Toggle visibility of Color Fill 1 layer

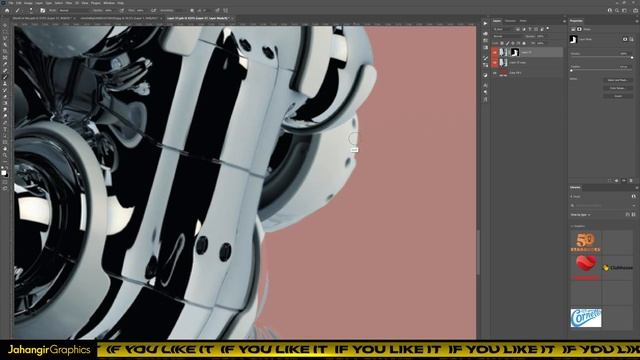click(x=495, y=73)
